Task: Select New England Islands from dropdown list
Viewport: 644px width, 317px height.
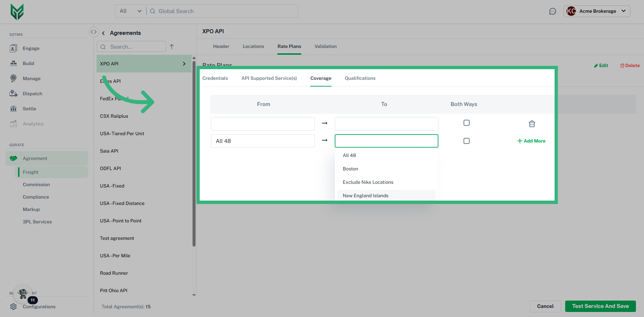Action: [365, 196]
